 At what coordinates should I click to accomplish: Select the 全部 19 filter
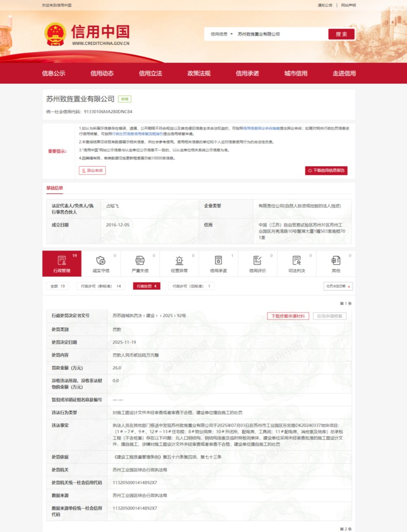57,286
